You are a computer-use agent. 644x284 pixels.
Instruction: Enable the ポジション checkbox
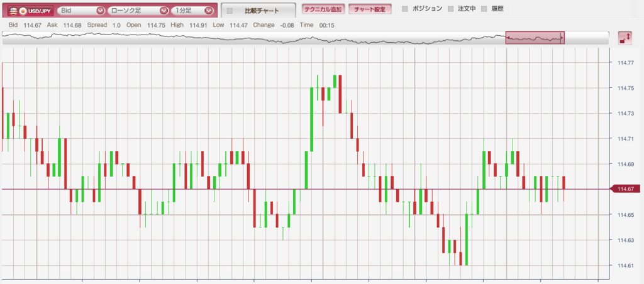click(x=405, y=9)
